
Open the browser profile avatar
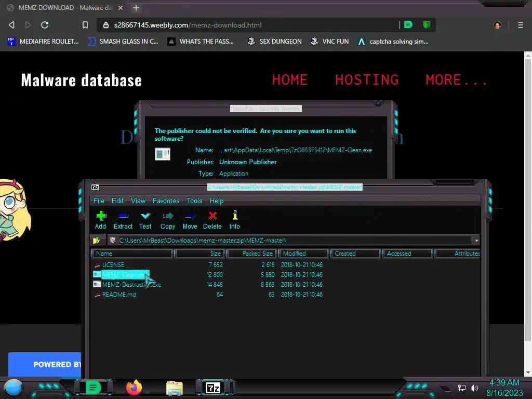click(x=497, y=25)
